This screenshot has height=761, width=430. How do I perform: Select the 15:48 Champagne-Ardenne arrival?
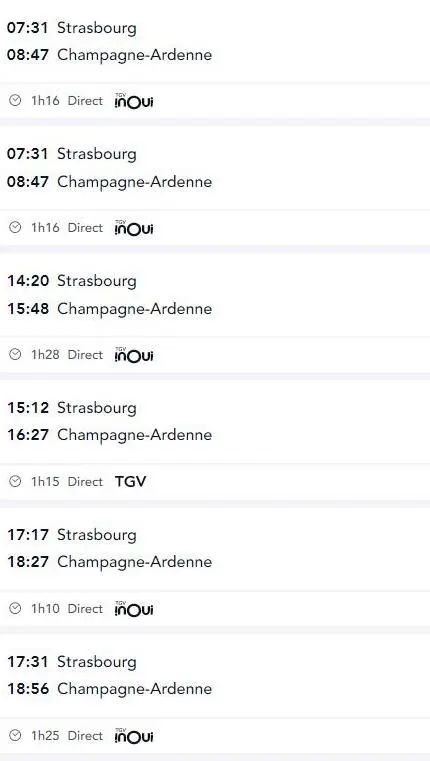(109, 309)
